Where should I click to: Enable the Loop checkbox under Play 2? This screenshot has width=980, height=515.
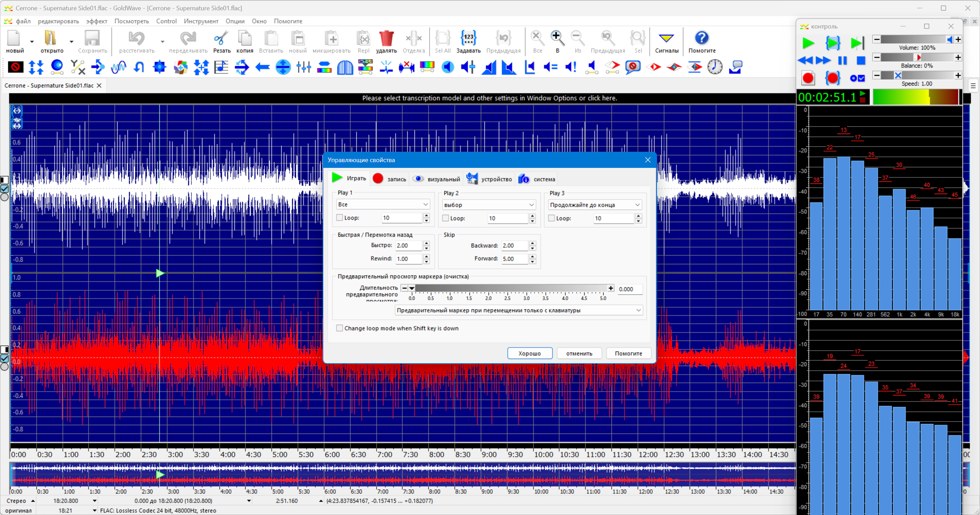tap(445, 218)
